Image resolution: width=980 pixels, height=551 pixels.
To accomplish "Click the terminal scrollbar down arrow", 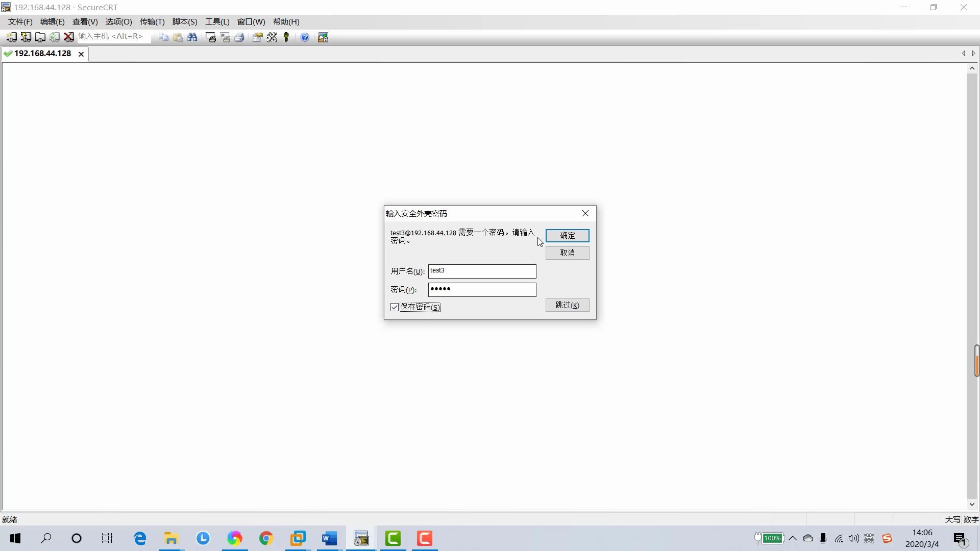I will coord(972,504).
